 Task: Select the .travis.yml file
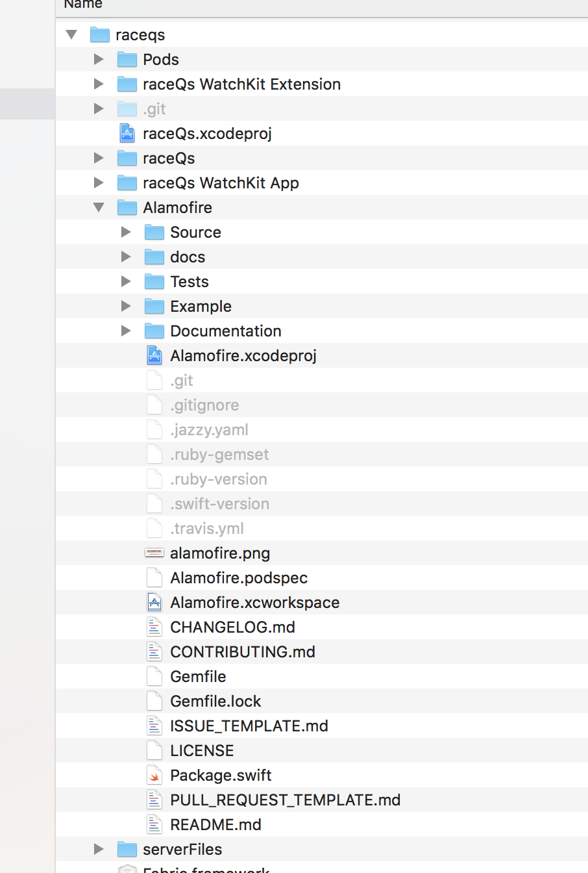pos(207,529)
